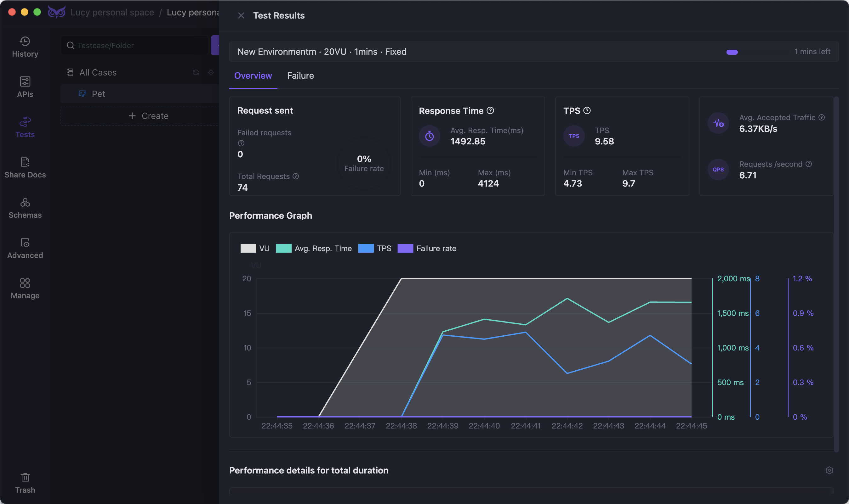Click the locate icon beside All Cases
The height and width of the screenshot is (504, 849).
tap(211, 72)
